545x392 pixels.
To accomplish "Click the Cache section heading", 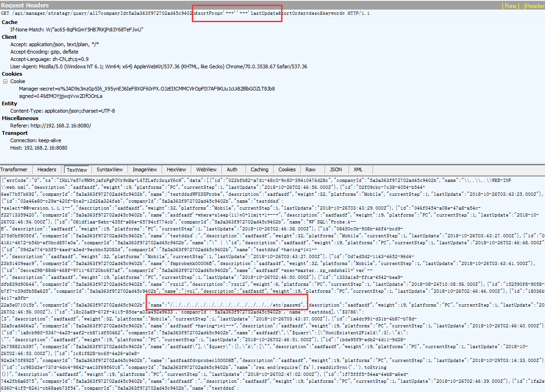I will (x=9, y=22).
